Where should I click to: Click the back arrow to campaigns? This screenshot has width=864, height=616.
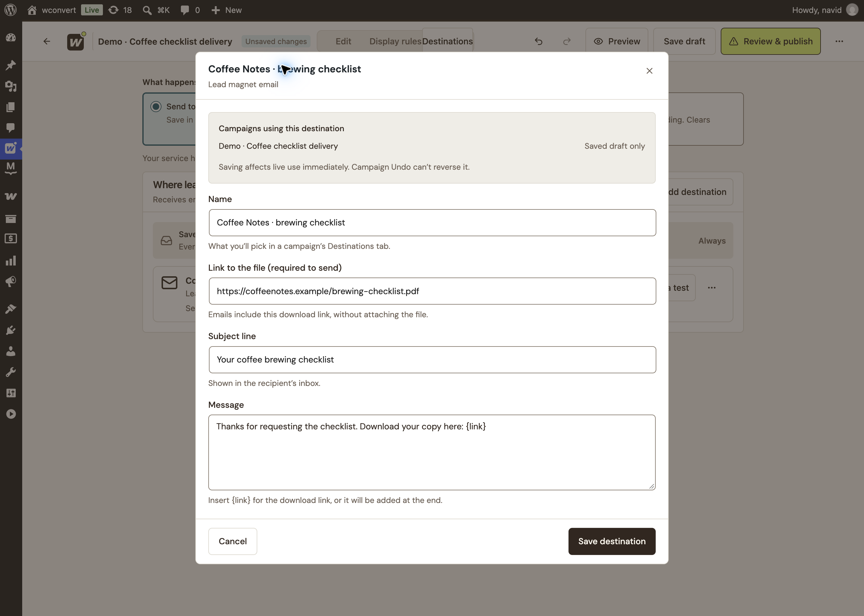pyautogui.click(x=47, y=41)
